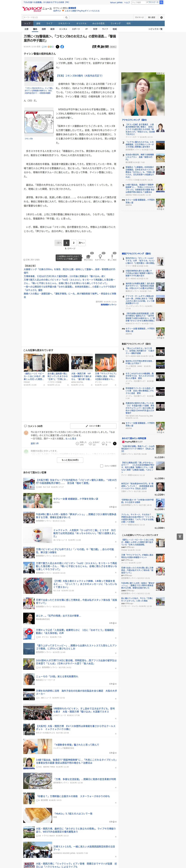Switch to the エキスパート tab

(64, 24)
